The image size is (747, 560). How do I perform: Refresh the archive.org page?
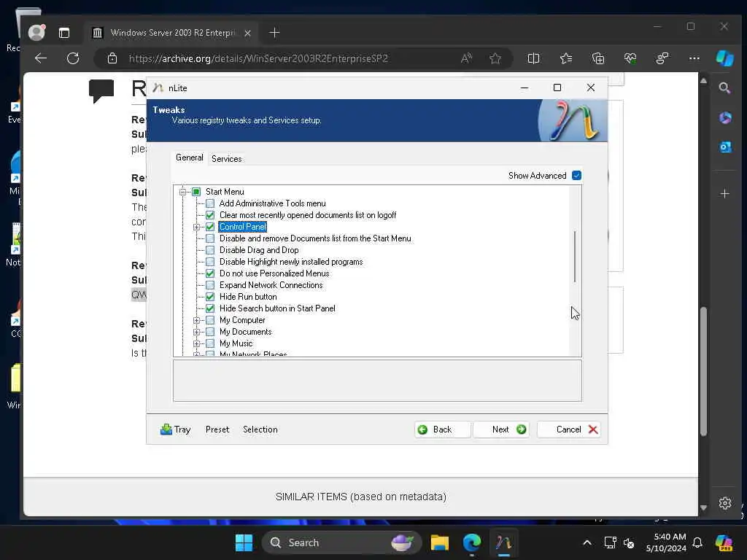coord(73,58)
